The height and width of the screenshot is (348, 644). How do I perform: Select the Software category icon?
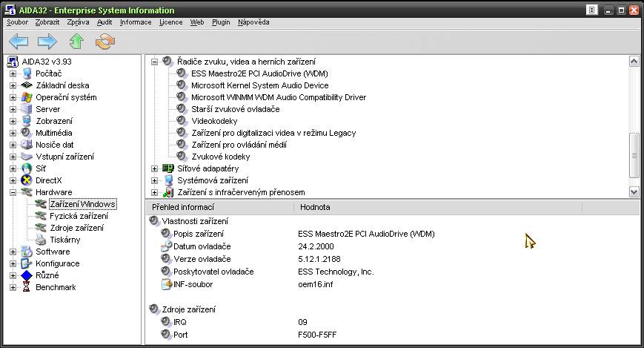[x=27, y=252]
